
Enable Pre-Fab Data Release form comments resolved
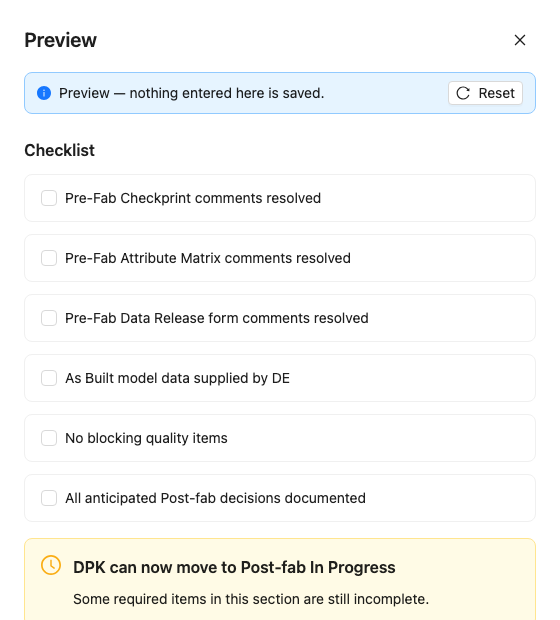click(49, 318)
